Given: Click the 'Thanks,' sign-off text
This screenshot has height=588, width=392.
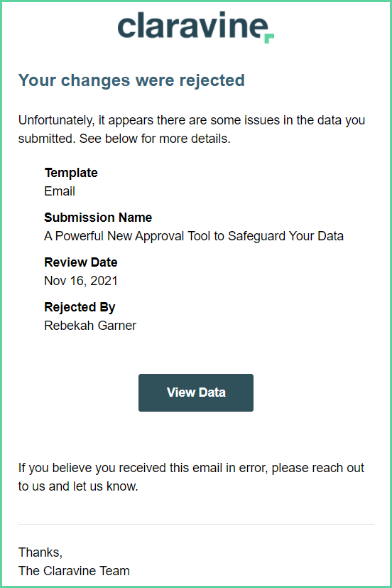Looking at the screenshot, I should pyautogui.click(x=40, y=552).
